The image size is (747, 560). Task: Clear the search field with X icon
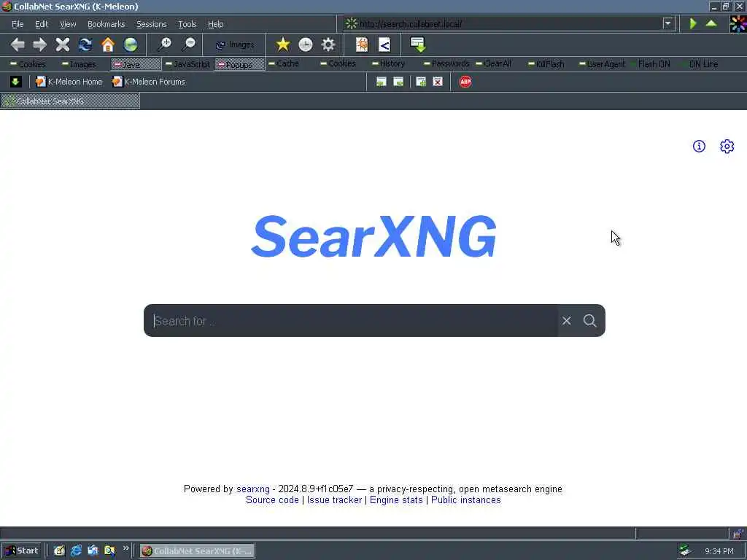tap(566, 321)
